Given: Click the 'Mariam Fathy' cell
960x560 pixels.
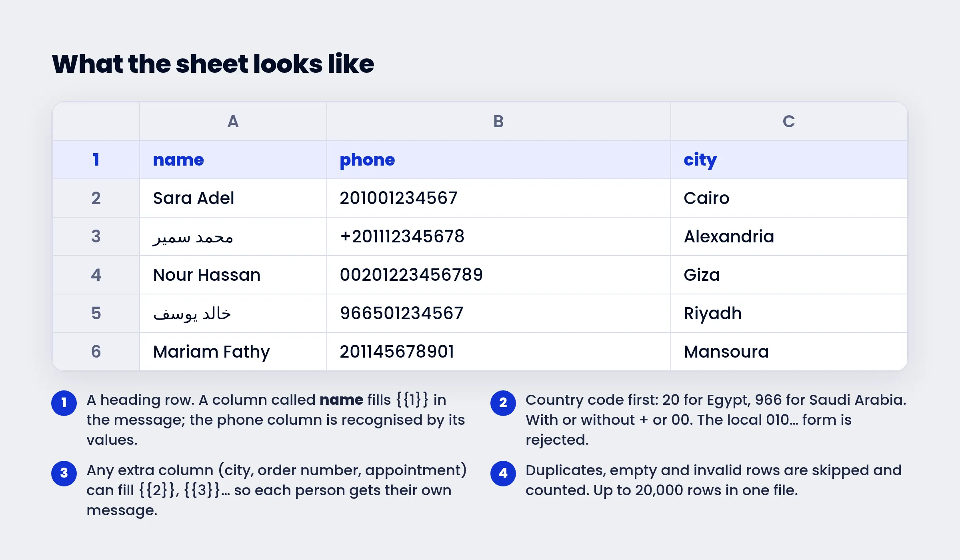Looking at the screenshot, I should pos(233,352).
